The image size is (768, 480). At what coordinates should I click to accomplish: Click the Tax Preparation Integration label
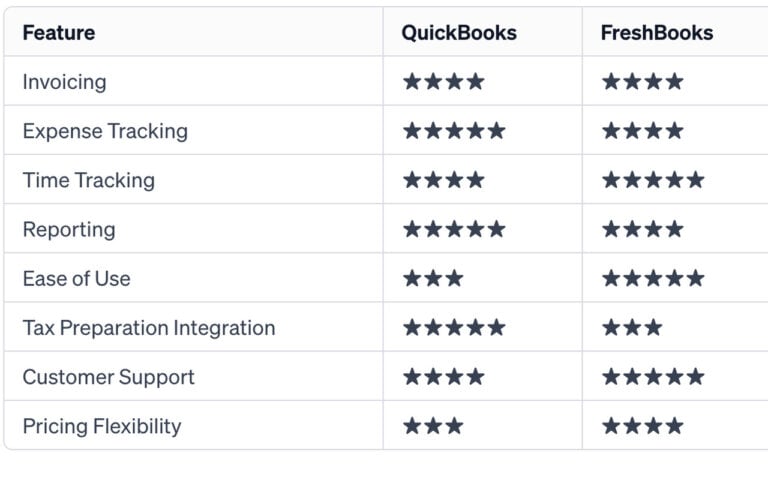click(149, 328)
